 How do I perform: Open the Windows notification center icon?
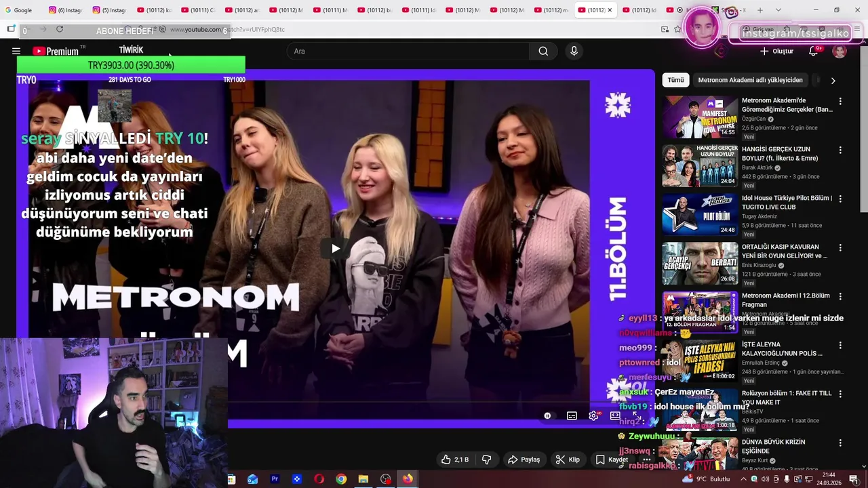pyautogui.click(x=854, y=479)
